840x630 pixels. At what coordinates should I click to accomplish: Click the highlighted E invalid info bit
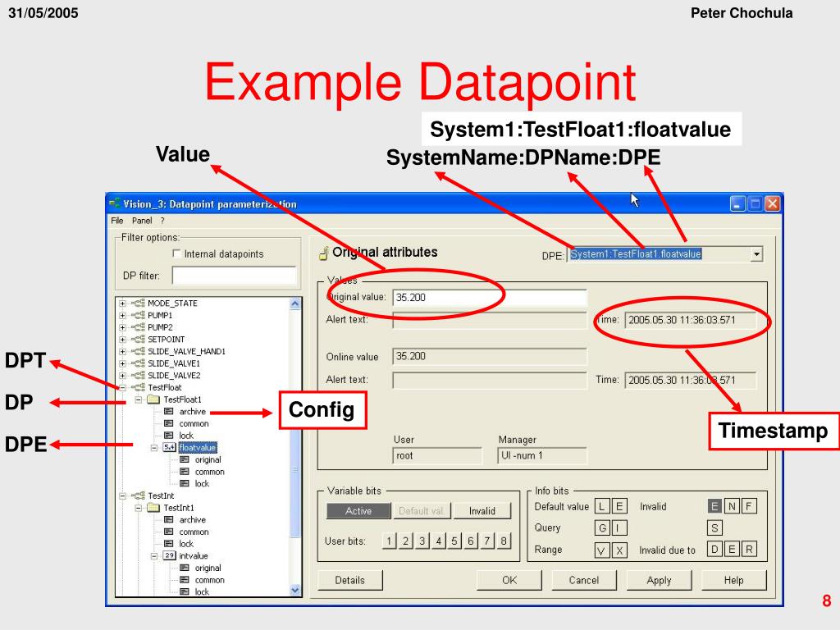(x=714, y=506)
